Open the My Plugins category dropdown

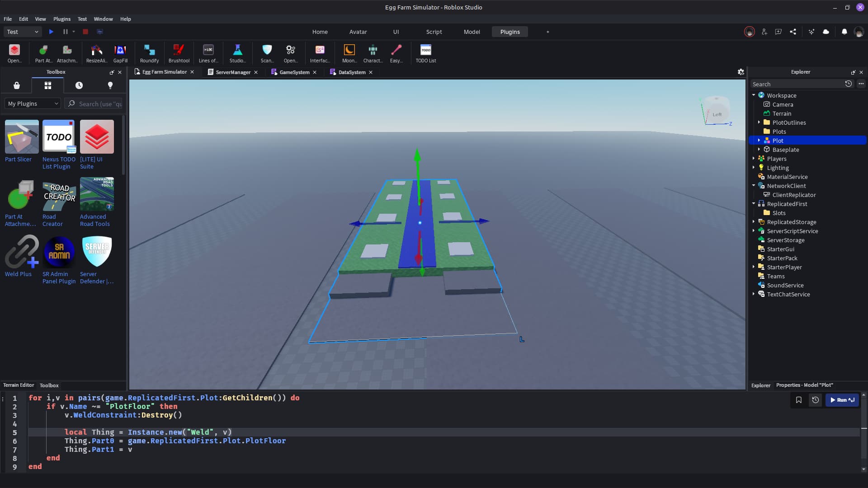(32, 103)
